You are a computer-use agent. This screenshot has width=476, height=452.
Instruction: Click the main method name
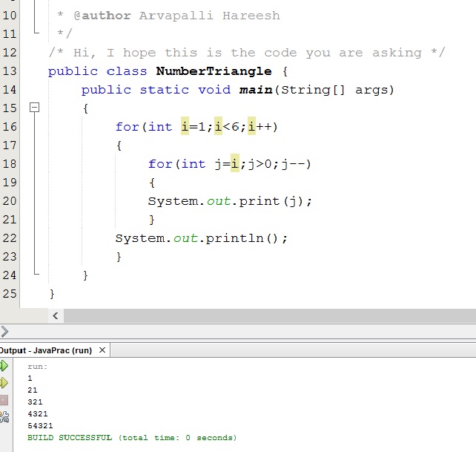(x=256, y=90)
